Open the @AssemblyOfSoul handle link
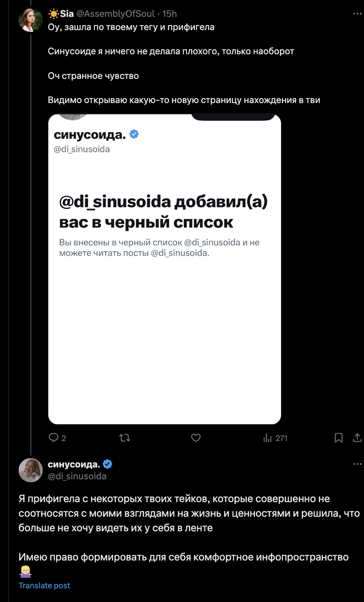 pyautogui.click(x=118, y=14)
